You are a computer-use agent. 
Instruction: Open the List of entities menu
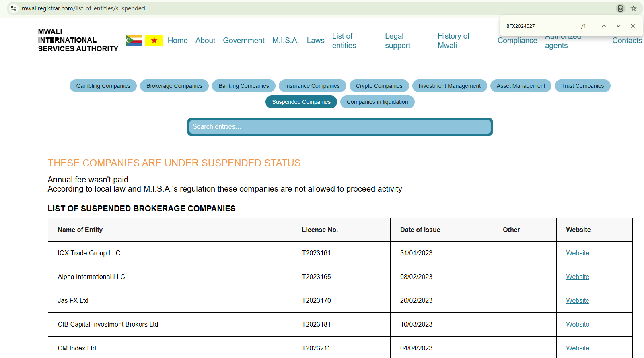pos(344,41)
